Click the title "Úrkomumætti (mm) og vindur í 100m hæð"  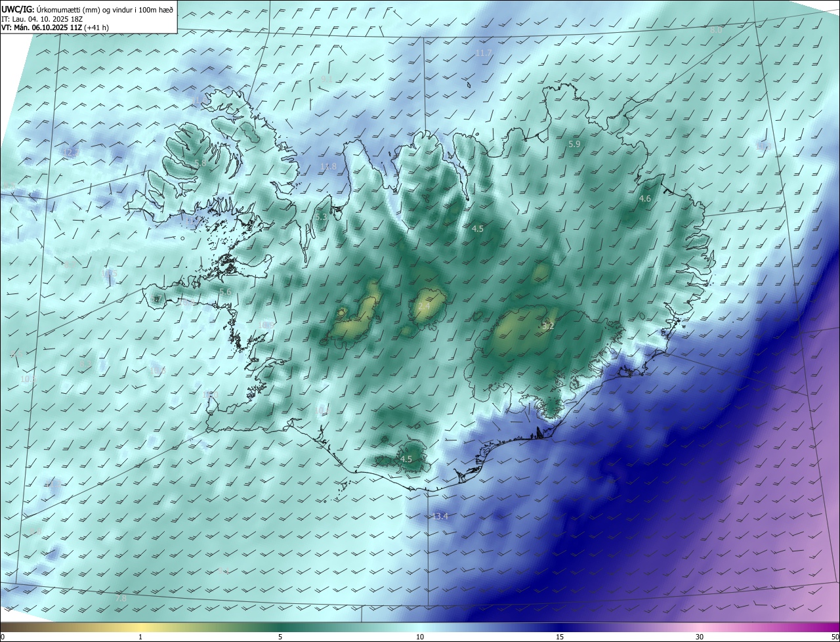click(105, 9)
